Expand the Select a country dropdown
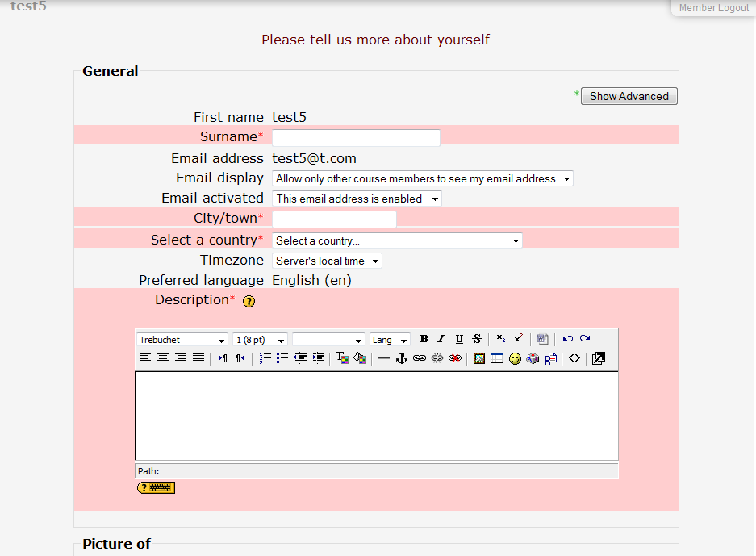 397,240
